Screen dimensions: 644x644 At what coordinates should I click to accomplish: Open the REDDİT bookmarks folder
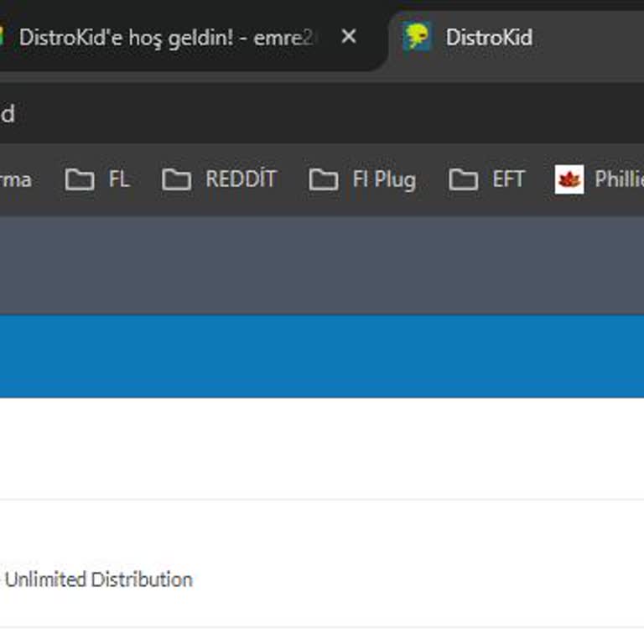pyautogui.click(x=220, y=179)
